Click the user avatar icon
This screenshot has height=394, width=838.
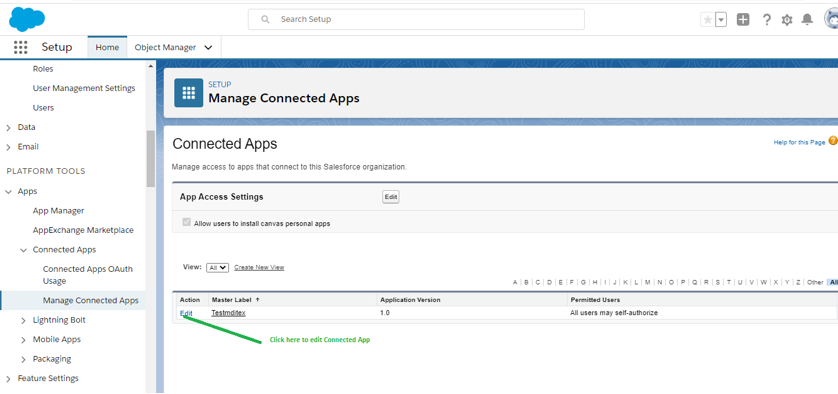[x=831, y=20]
